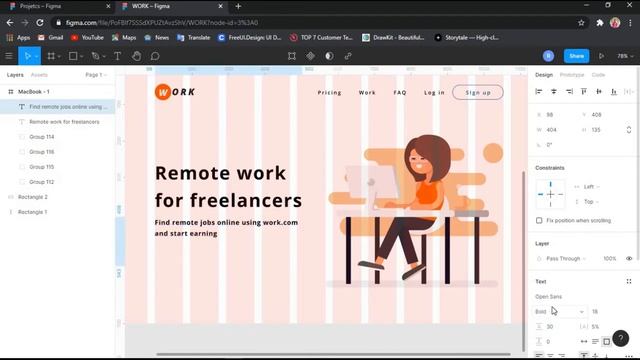
Task: Click the constrain proportions icon
Action: [629, 130]
